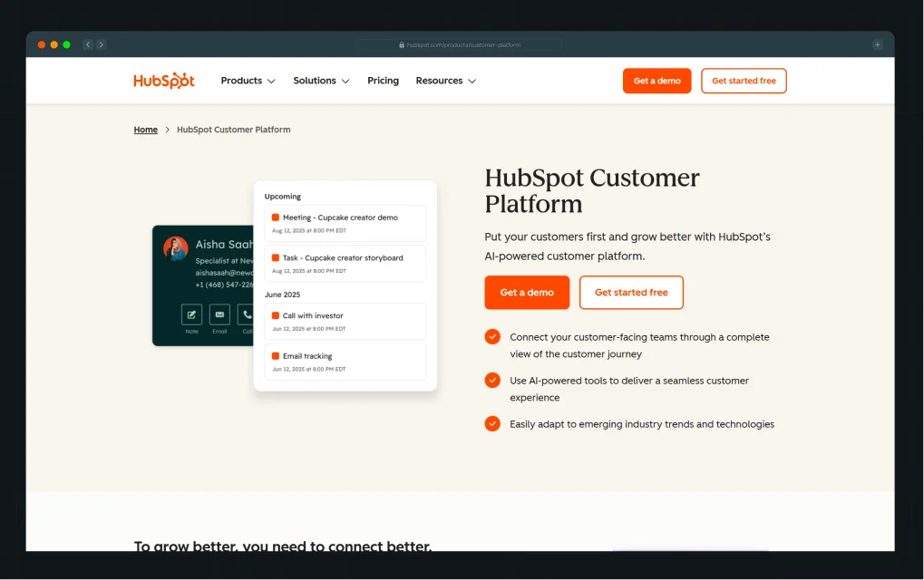This screenshot has height=580, width=924.
Task: Click the macOS green fullscreen dot
Action: (66, 44)
